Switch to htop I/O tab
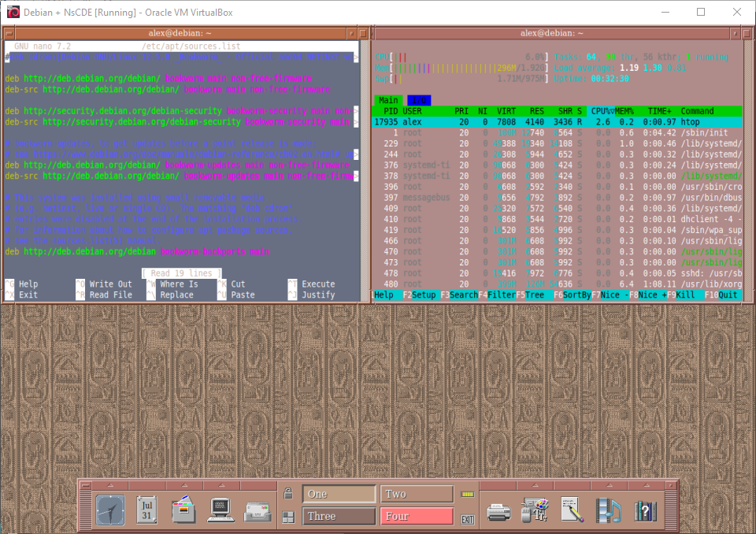This screenshot has width=756, height=534. (419, 100)
